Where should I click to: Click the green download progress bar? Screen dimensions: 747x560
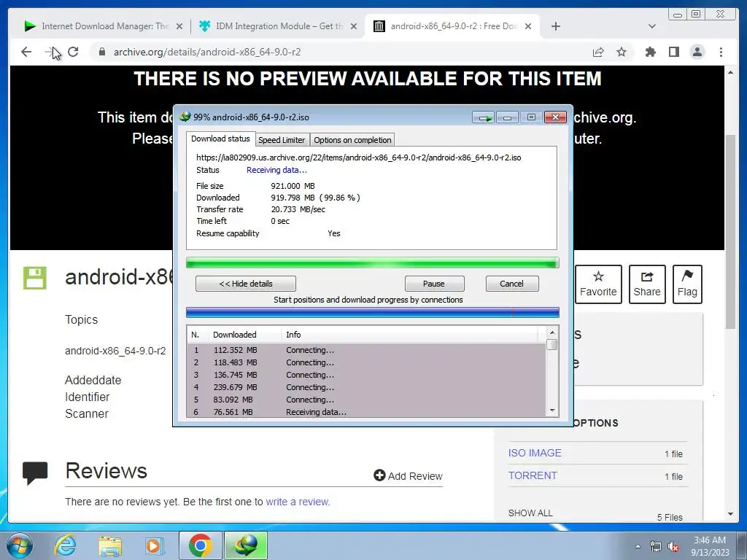[372, 262]
